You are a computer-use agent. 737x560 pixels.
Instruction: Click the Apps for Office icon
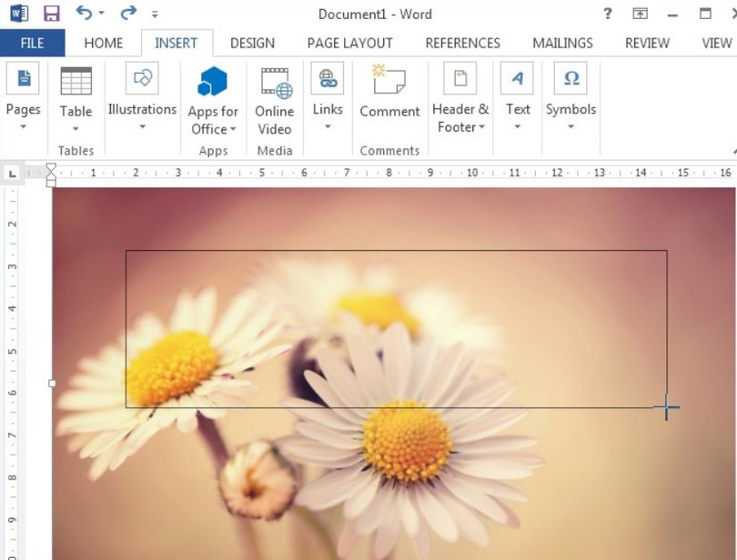pos(212,82)
